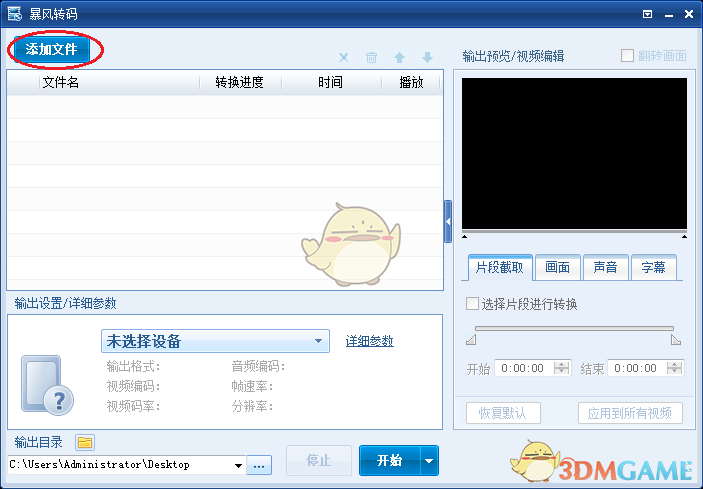Browse the output directory with the ... button
This screenshot has height=489, width=703.
[259, 465]
